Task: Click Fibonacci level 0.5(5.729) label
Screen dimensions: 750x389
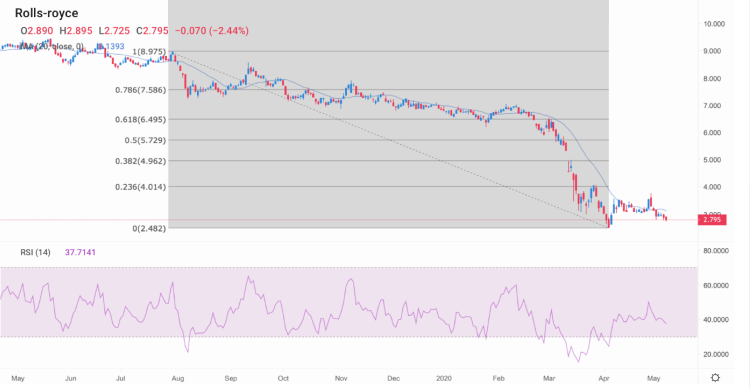Action: [x=145, y=140]
